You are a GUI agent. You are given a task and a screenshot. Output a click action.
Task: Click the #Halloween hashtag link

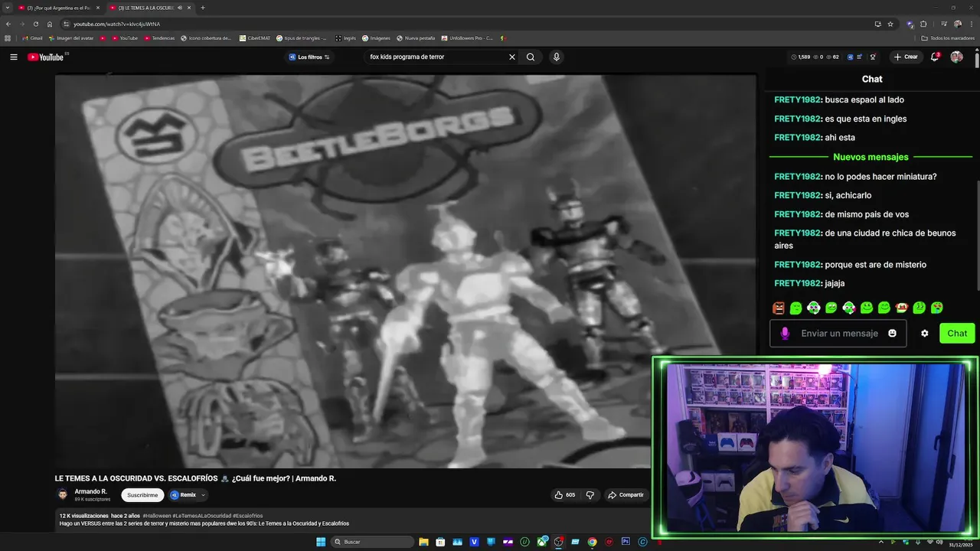point(157,516)
